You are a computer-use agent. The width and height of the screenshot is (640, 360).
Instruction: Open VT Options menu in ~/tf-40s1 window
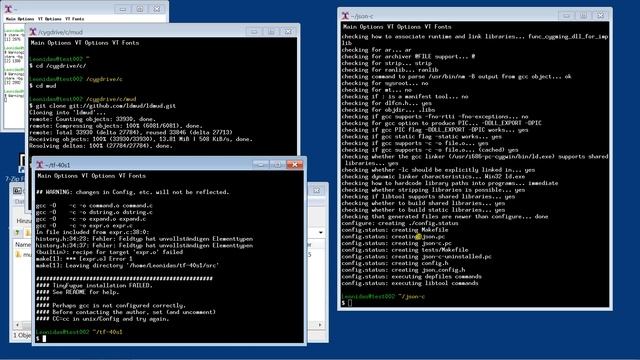coord(98,176)
